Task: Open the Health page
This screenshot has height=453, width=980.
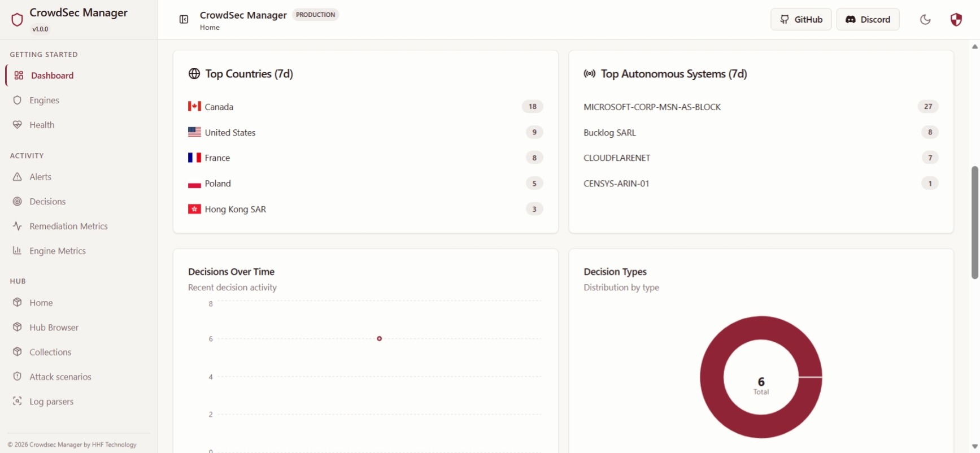Action: (x=42, y=125)
